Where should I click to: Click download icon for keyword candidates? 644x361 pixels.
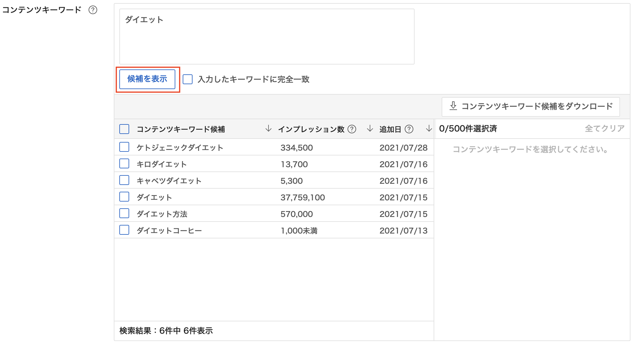(x=453, y=106)
